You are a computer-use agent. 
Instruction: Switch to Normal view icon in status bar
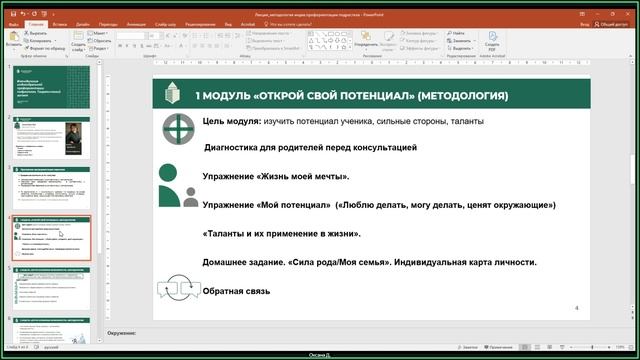point(525,347)
